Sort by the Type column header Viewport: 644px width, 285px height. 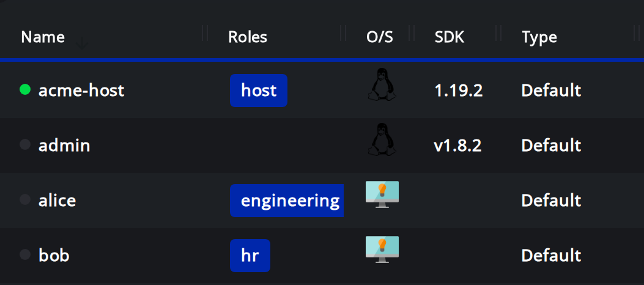(539, 37)
